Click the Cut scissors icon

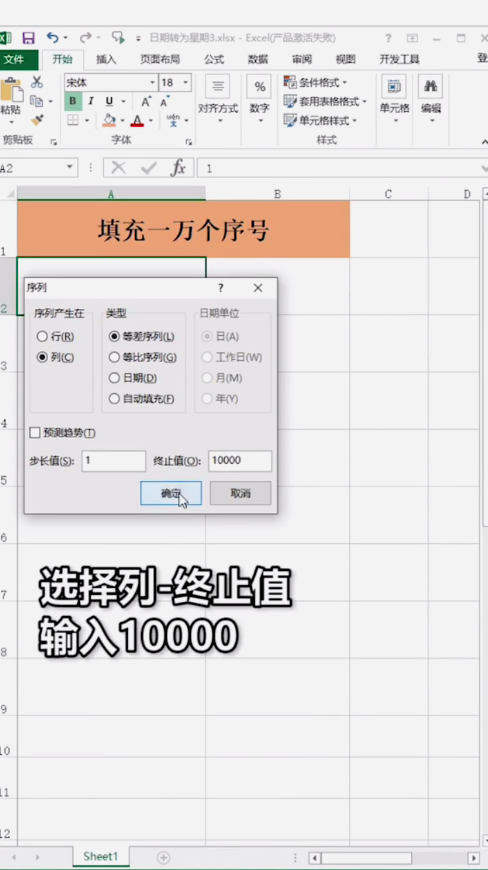click(37, 82)
